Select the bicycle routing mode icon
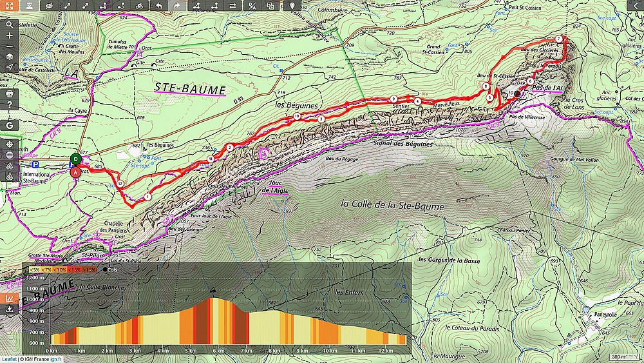Image resolution: width=644 pixels, height=363 pixels. point(140,5)
